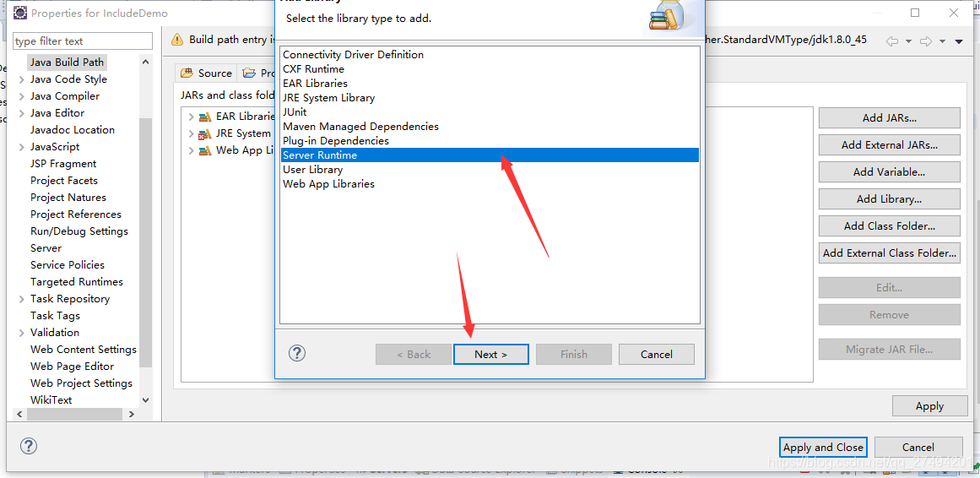The height and width of the screenshot is (478, 980).
Task: Switch to the Source tab
Action: point(206,73)
